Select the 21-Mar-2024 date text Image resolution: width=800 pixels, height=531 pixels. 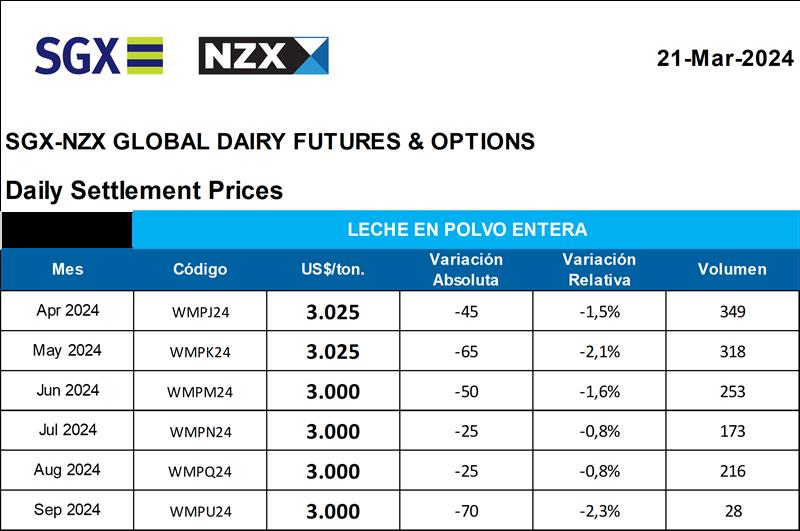pyautogui.click(x=724, y=57)
